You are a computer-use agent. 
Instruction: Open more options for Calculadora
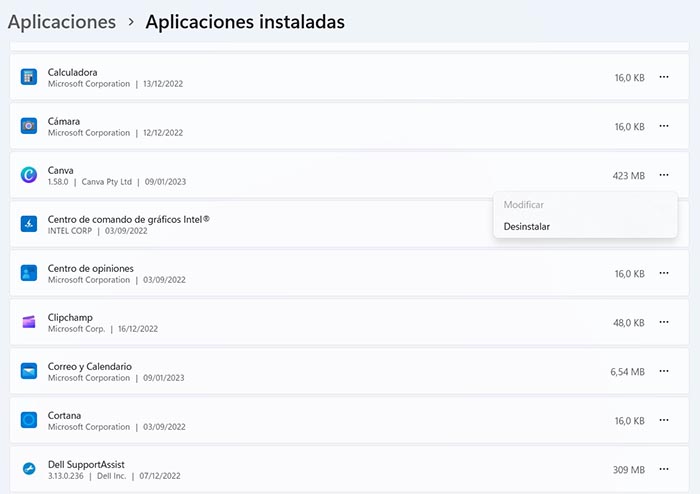[664, 77]
